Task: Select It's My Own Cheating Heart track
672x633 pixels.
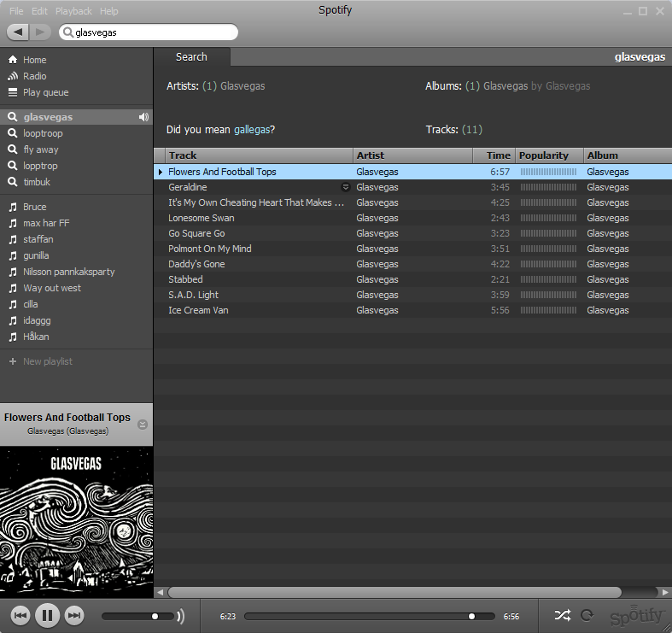Action: pos(412,202)
